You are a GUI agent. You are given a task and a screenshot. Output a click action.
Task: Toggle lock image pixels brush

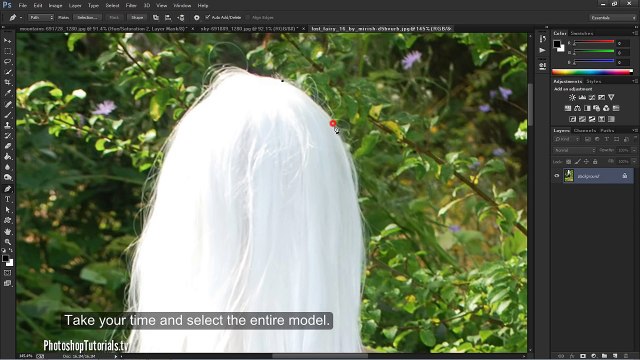[x=577, y=162]
